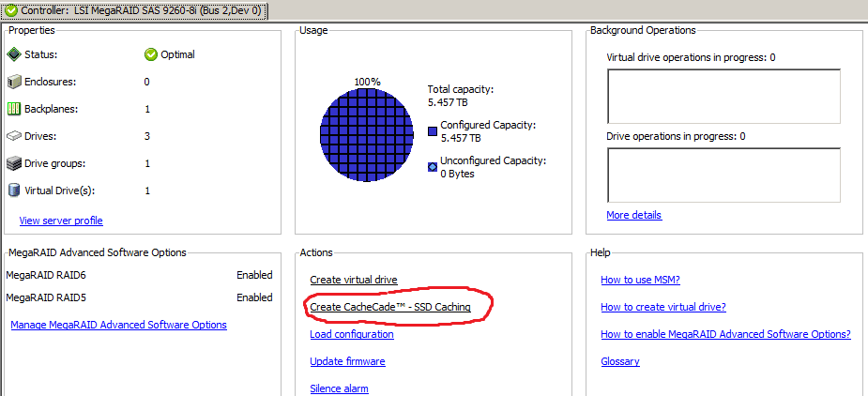Open the Glossary help link
The height and width of the screenshot is (396, 868).
coord(620,361)
